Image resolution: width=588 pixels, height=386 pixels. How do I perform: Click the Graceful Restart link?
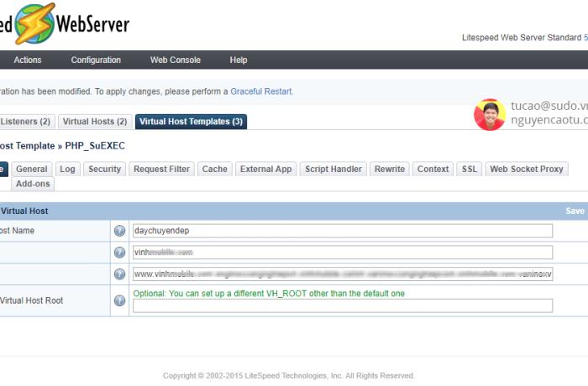261,91
